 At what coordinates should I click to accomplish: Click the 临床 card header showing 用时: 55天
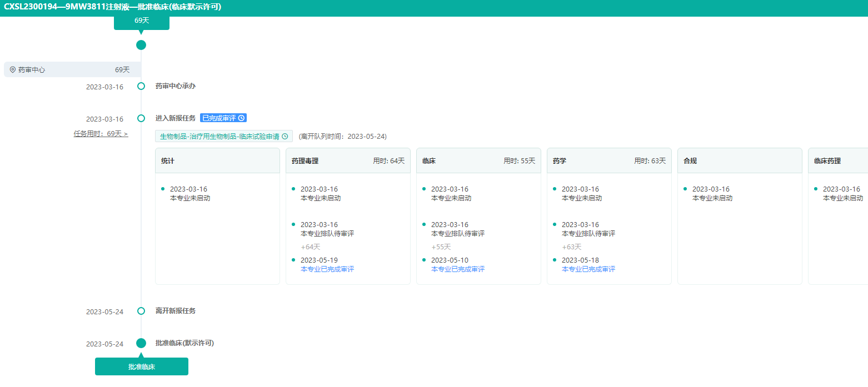point(478,161)
